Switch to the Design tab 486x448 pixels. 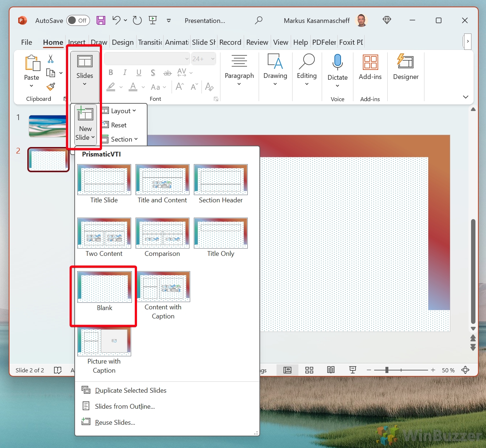(123, 42)
